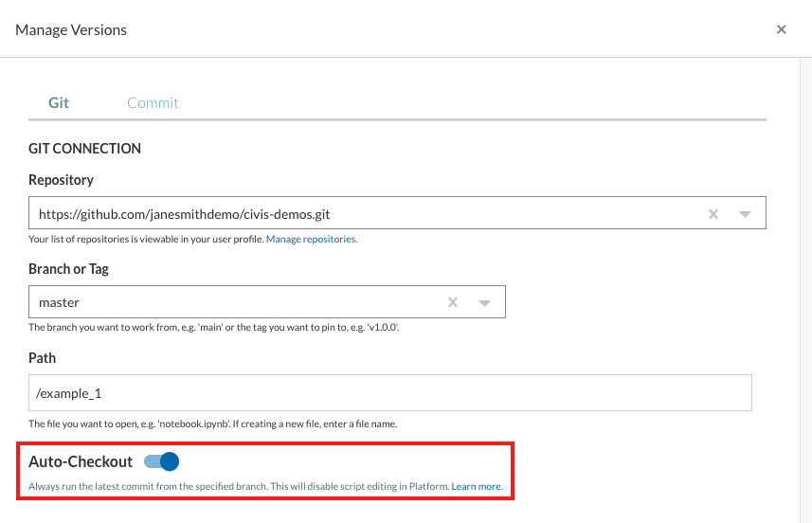Viewport: 812px width, 523px height.
Task: Switch to the Git tab
Action: coord(59,102)
